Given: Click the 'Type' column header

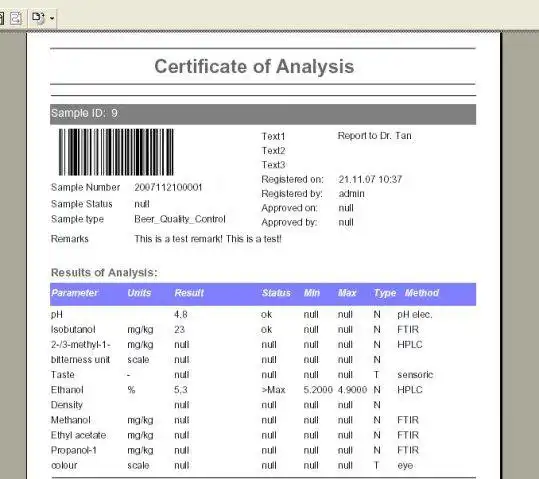Looking at the screenshot, I should point(385,293).
